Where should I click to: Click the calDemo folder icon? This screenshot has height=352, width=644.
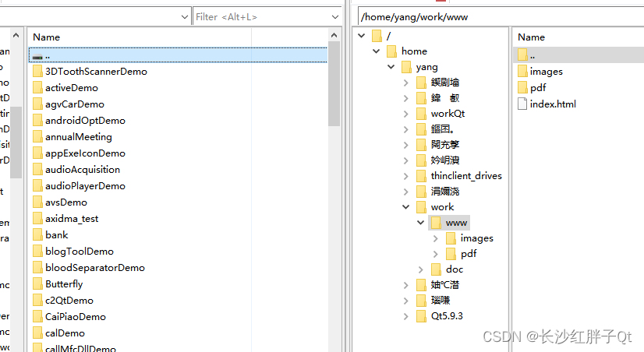point(37,333)
